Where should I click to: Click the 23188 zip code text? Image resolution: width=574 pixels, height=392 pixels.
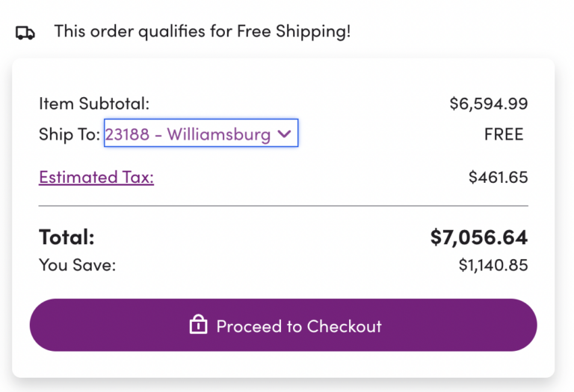tap(126, 134)
